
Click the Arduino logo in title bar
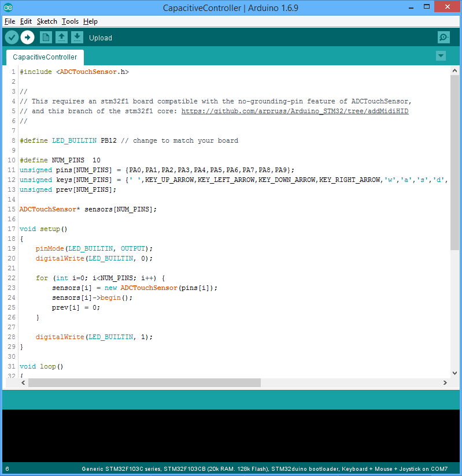point(8,8)
